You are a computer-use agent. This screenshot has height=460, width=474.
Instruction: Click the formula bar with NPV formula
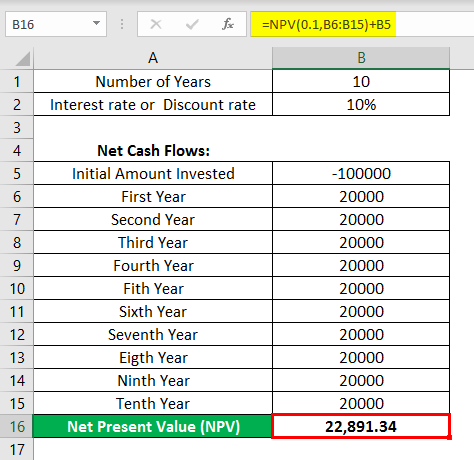tap(362, 24)
